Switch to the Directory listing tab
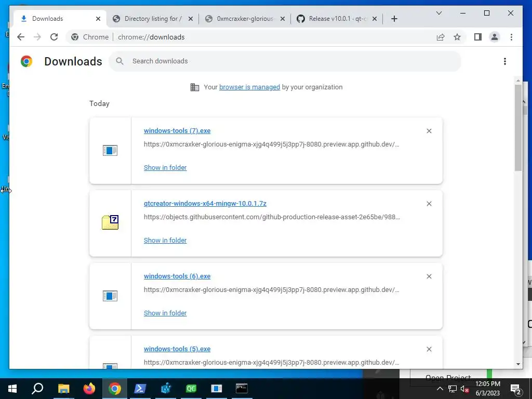This screenshot has width=532, height=399. tap(153, 19)
